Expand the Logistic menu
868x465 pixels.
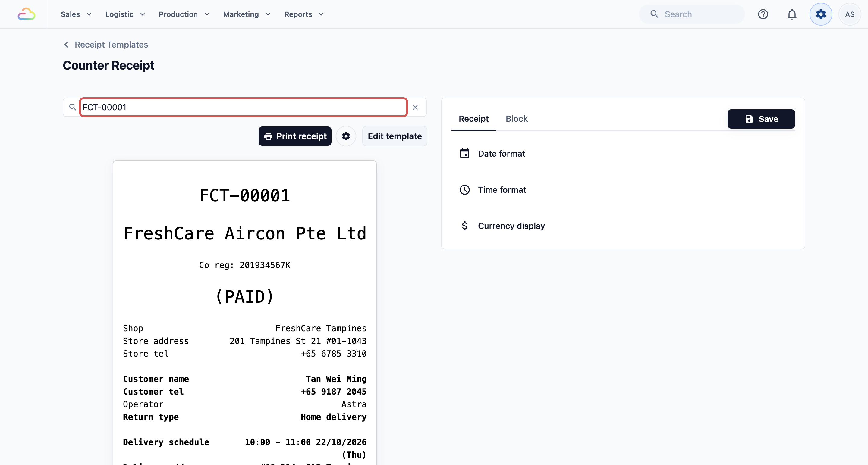point(125,14)
